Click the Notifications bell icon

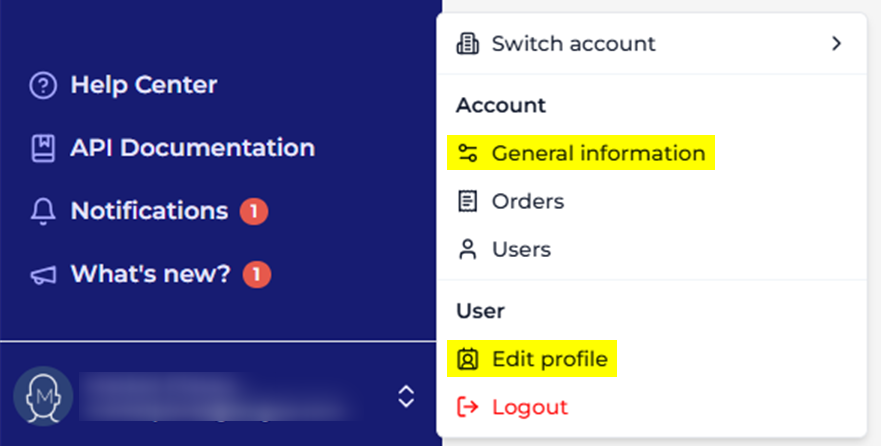(43, 212)
